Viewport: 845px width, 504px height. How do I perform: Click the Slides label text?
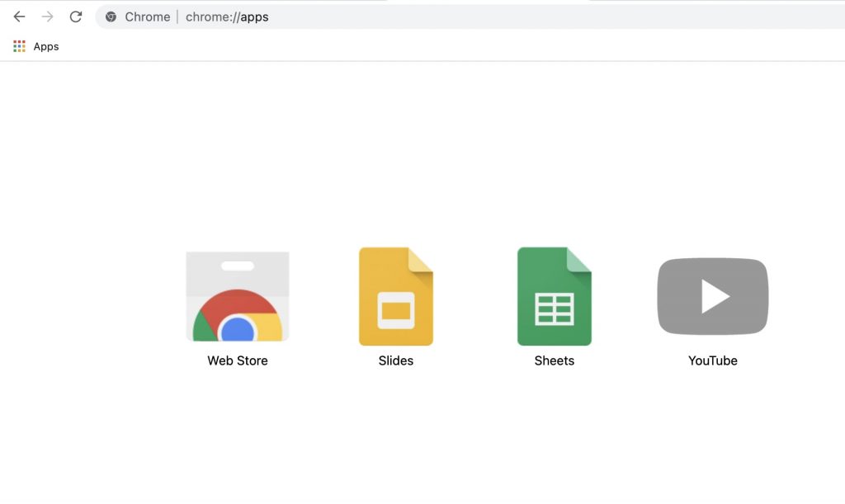(x=396, y=360)
